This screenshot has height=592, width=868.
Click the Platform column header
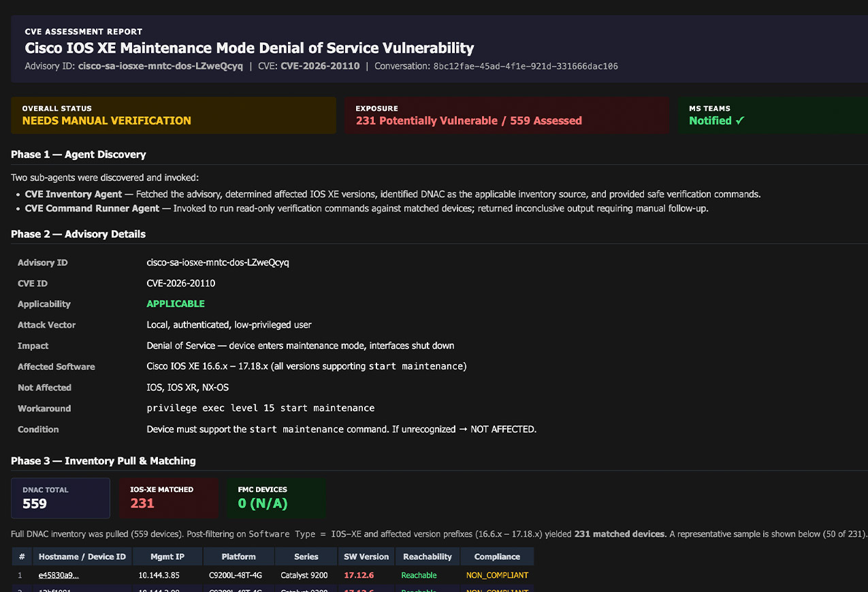click(x=238, y=557)
